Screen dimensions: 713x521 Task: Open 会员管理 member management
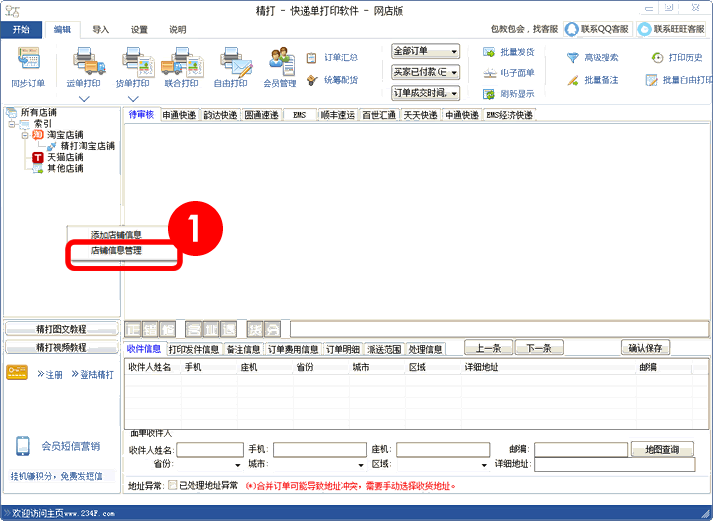(x=280, y=66)
